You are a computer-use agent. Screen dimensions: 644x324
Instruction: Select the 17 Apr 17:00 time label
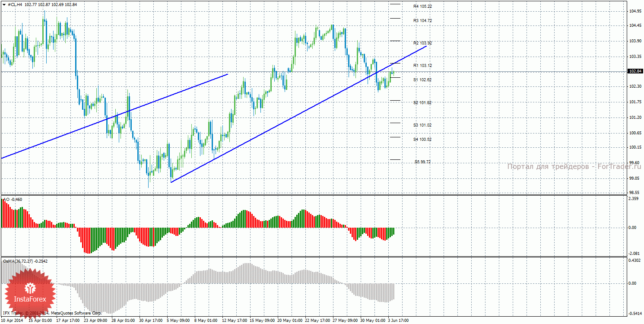pyautogui.click(x=68, y=321)
